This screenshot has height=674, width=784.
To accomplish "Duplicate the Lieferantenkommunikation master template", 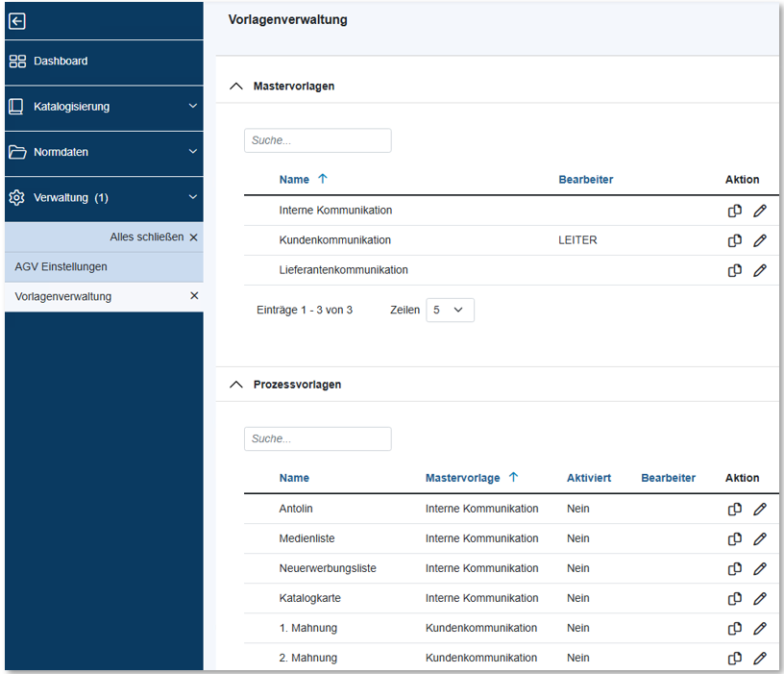I will click(735, 270).
